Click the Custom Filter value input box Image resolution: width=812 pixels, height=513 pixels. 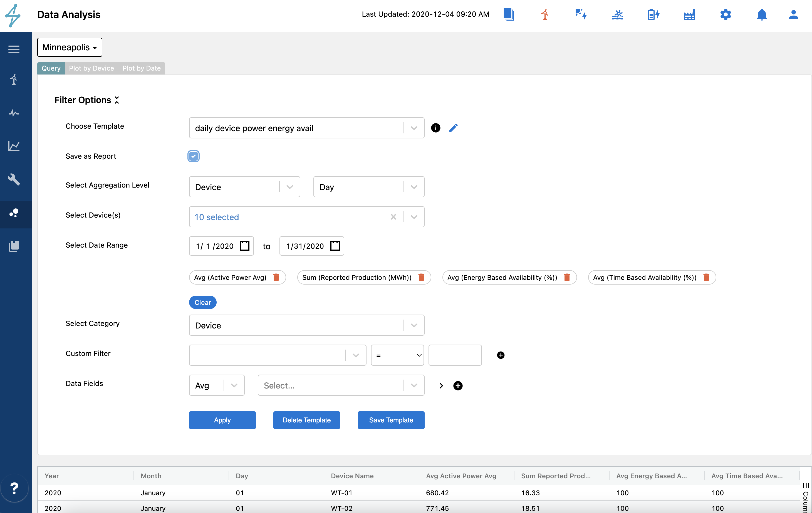click(455, 355)
